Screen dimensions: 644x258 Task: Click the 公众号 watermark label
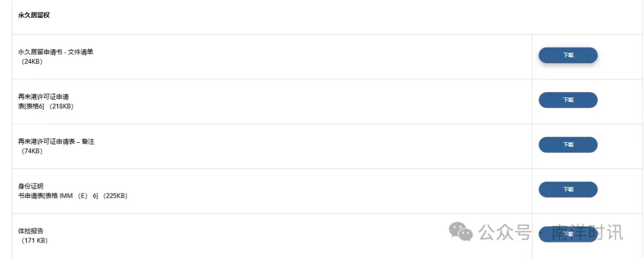click(x=505, y=232)
